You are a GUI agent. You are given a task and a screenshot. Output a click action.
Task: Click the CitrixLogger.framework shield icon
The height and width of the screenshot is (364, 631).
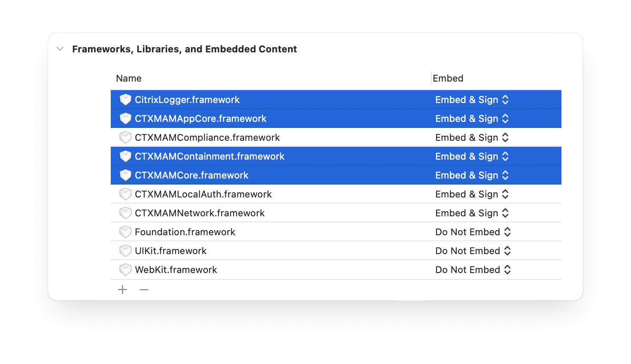pyautogui.click(x=125, y=100)
